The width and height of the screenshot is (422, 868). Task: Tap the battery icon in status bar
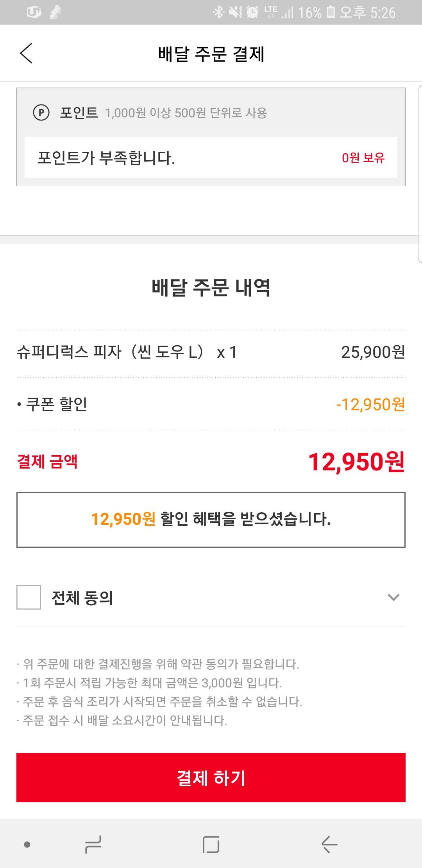(331, 12)
